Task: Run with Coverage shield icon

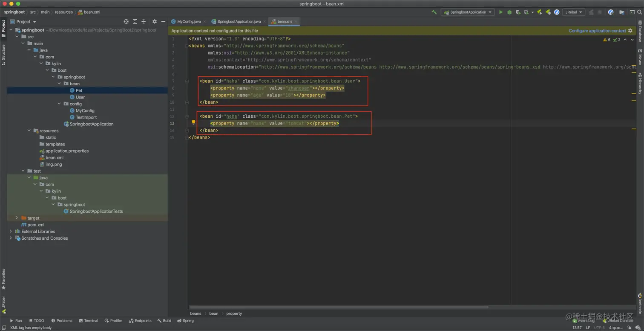Action: 518,12
